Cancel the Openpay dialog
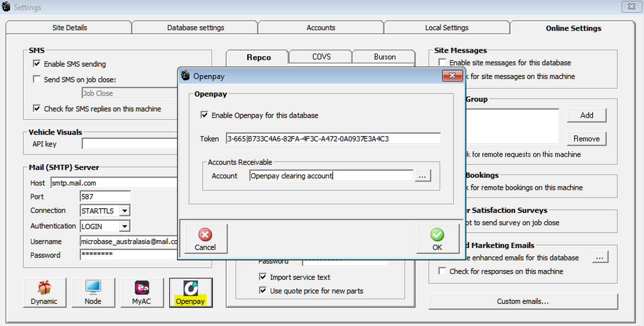 (205, 239)
